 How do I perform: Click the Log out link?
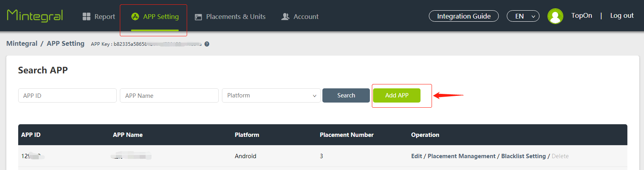click(622, 16)
